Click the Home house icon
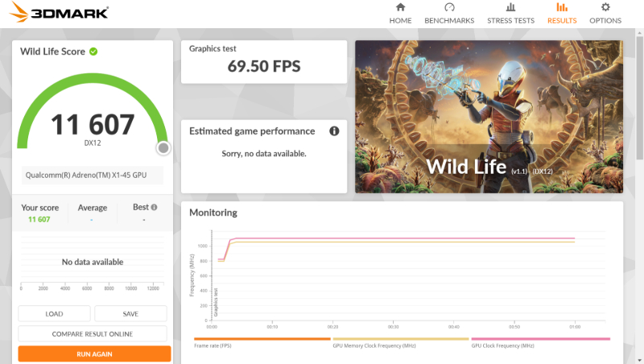This screenshot has width=644, height=364. point(400,7)
